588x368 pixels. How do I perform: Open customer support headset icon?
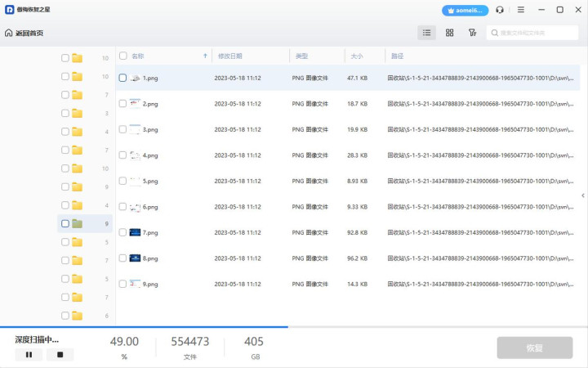(x=500, y=11)
